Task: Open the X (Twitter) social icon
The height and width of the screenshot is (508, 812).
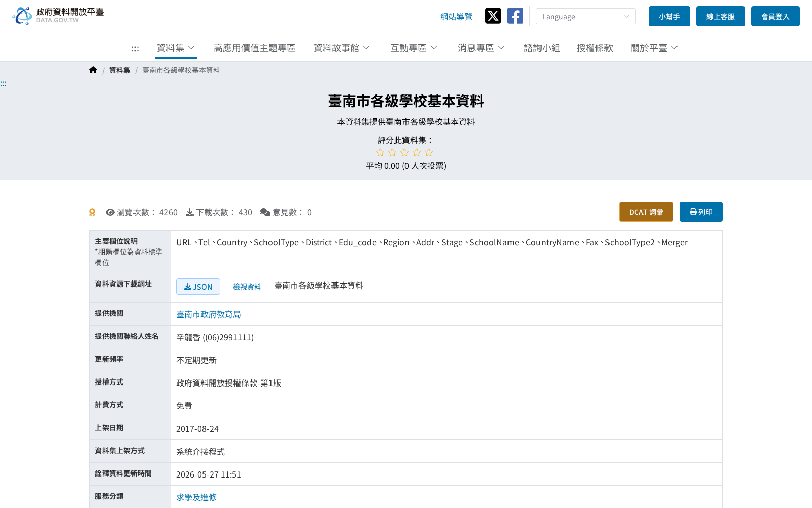Action: coord(493,16)
